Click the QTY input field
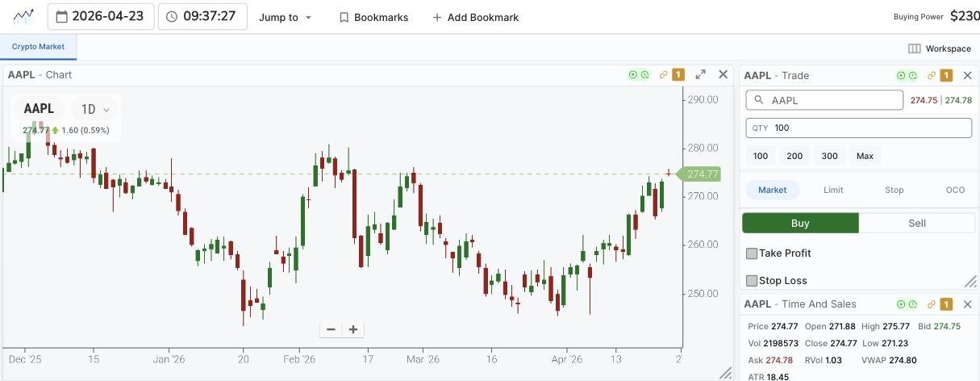This screenshot has height=381, width=980. (x=859, y=128)
